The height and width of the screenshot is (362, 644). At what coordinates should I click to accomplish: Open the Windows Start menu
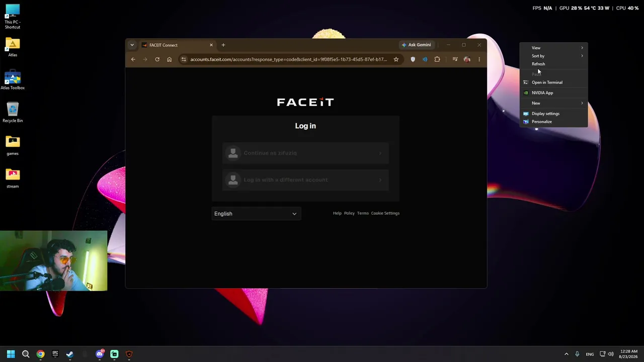pos(11,354)
